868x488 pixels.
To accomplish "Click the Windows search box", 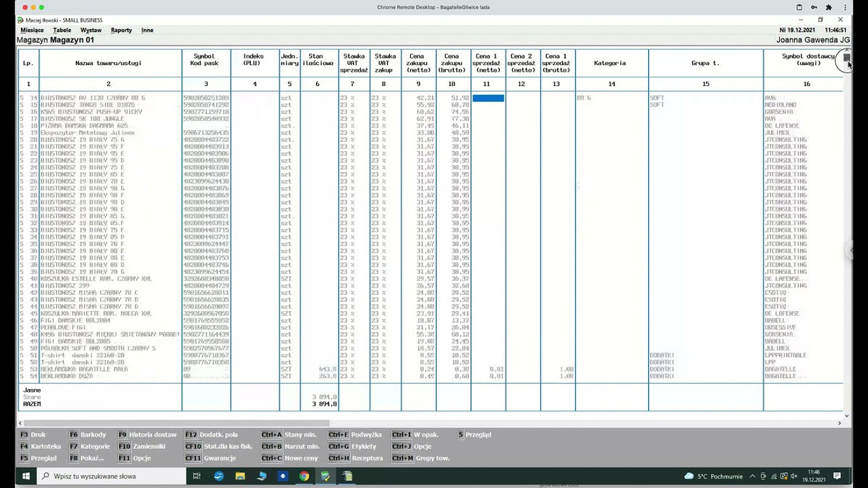I will (x=111, y=476).
